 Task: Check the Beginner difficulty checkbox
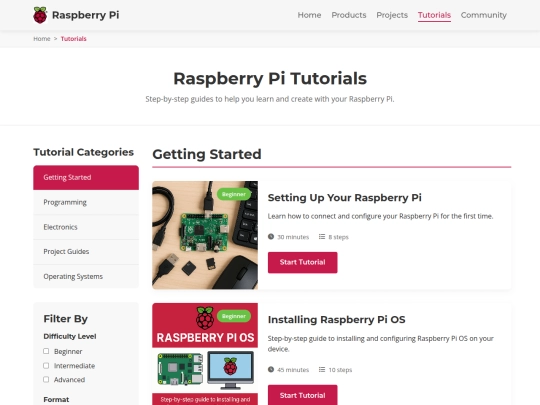tap(46, 351)
